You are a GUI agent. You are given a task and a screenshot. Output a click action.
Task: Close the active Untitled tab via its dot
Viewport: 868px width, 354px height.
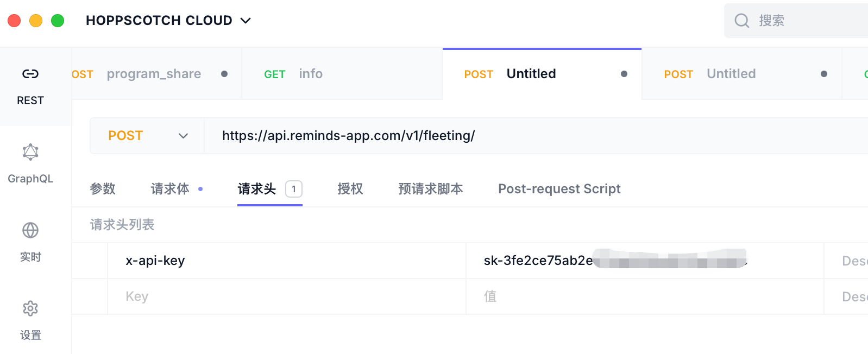pos(624,74)
